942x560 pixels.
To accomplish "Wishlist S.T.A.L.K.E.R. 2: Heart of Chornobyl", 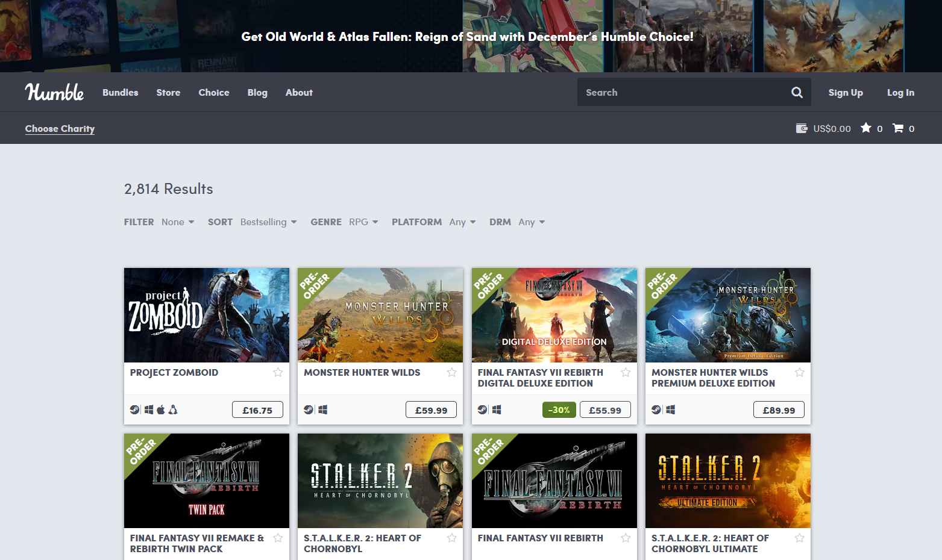I will pyautogui.click(x=451, y=538).
